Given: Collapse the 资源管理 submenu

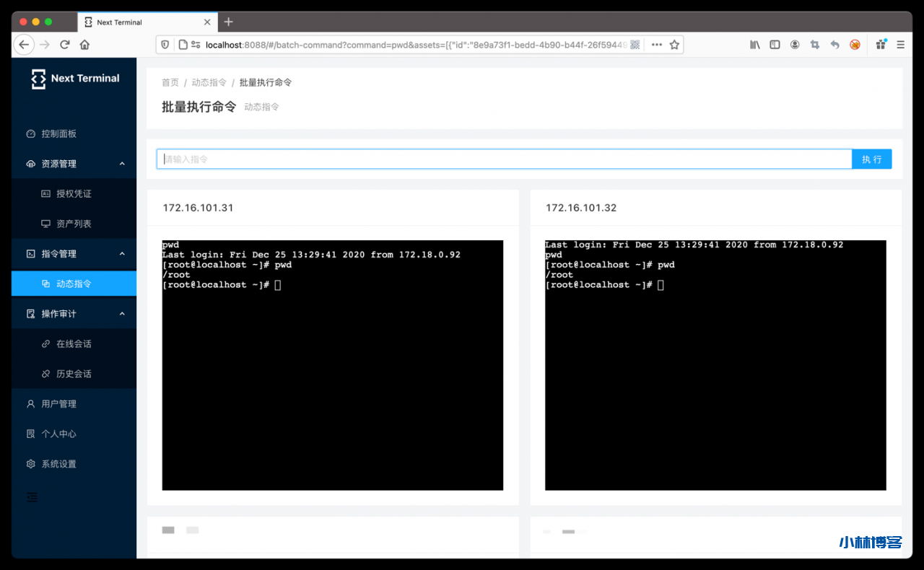Looking at the screenshot, I should click(122, 164).
